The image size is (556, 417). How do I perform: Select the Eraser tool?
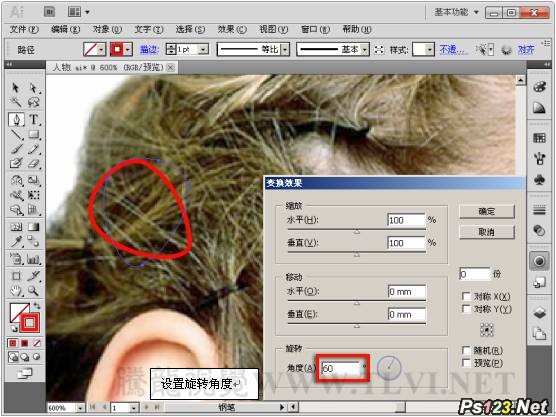click(x=33, y=163)
